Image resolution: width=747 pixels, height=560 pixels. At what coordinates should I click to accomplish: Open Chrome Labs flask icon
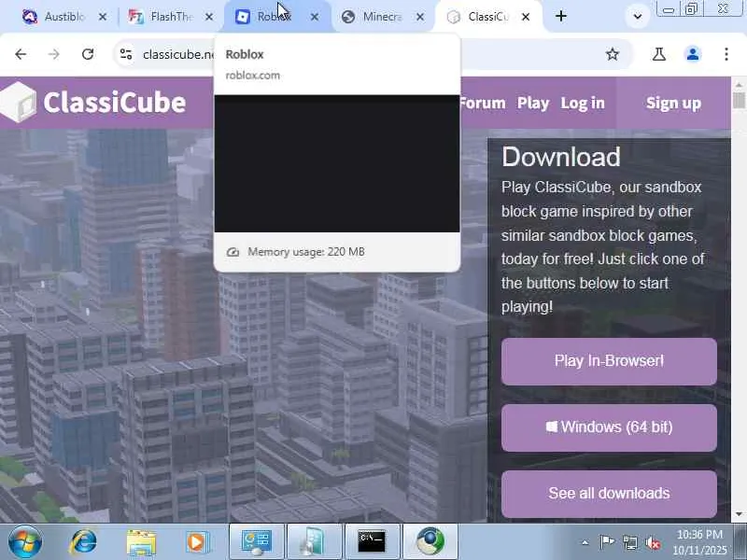pos(659,54)
